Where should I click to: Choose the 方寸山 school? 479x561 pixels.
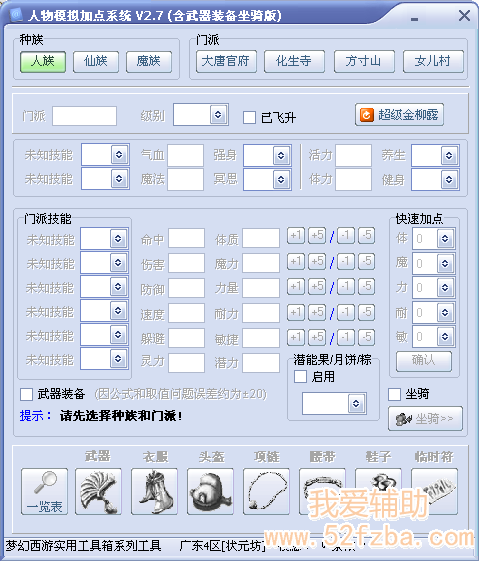(364, 62)
